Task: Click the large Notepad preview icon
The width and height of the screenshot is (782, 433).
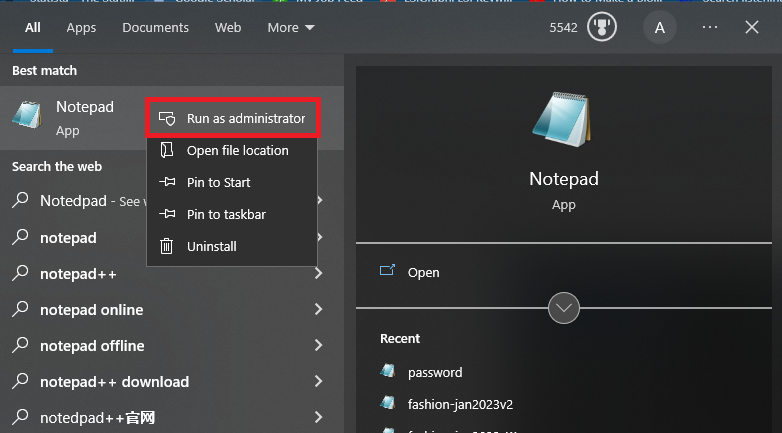Action: pos(562,120)
